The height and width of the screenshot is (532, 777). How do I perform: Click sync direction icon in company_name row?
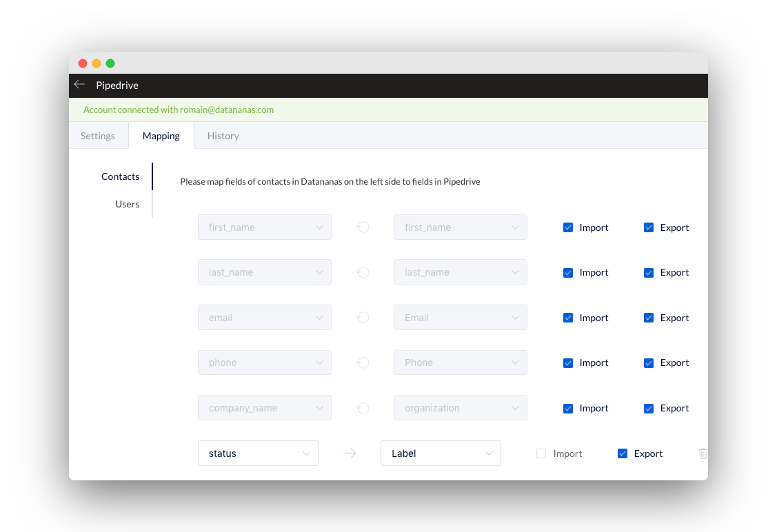(363, 408)
